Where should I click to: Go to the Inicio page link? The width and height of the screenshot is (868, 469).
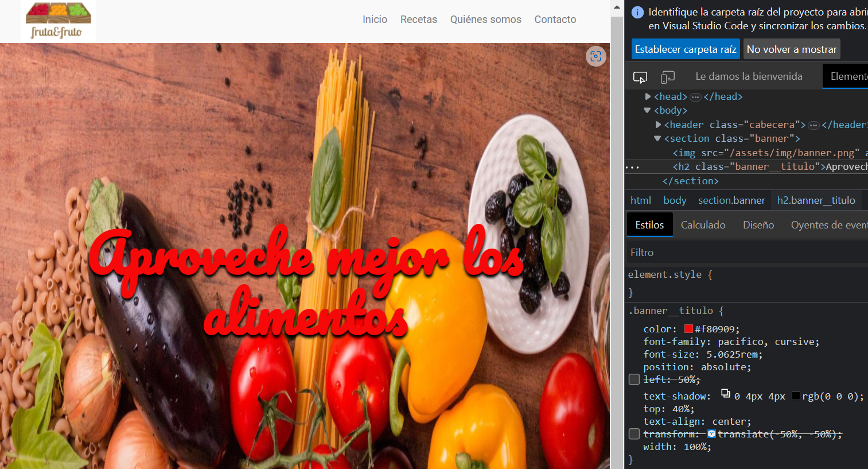375,20
